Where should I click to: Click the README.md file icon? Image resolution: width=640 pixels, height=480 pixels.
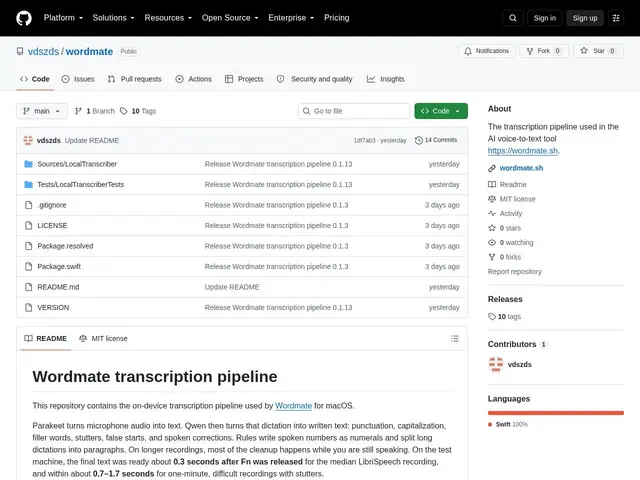(28, 287)
